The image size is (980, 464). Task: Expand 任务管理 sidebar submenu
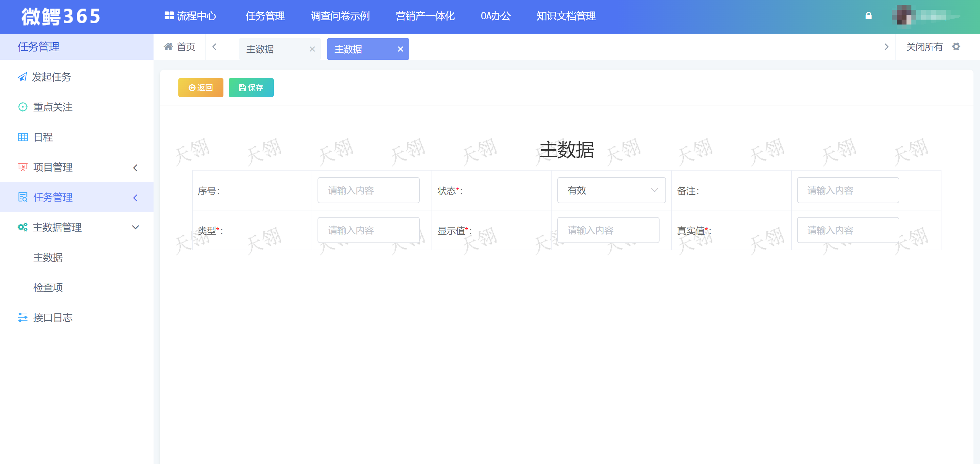[x=76, y=197]
